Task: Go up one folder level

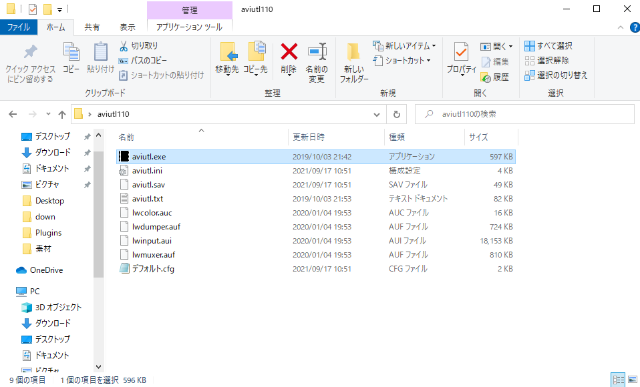Action: point(62,114)
